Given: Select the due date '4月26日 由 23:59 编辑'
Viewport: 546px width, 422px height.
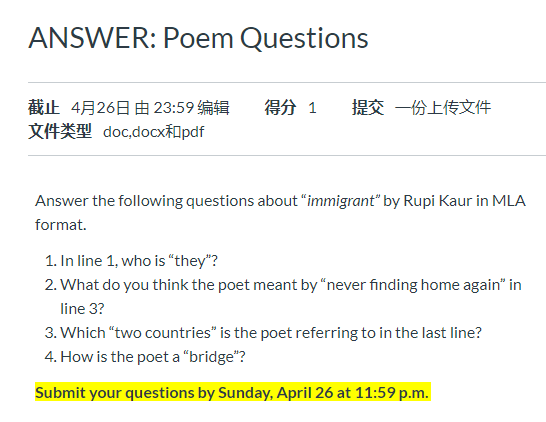Looking at the screenshot, I should click(x=150, y=108).
